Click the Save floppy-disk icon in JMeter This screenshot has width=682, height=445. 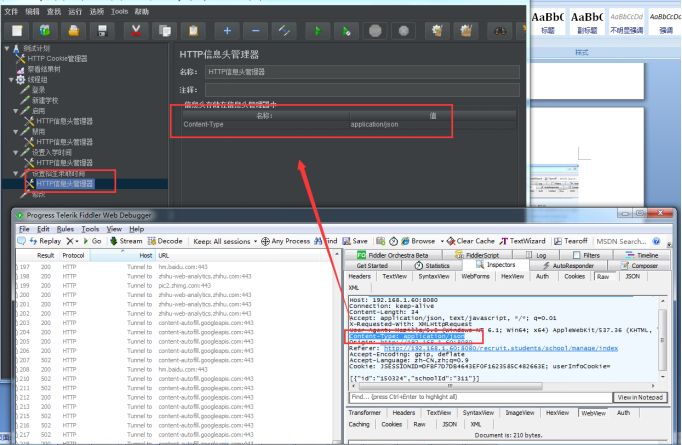(103, 31)
